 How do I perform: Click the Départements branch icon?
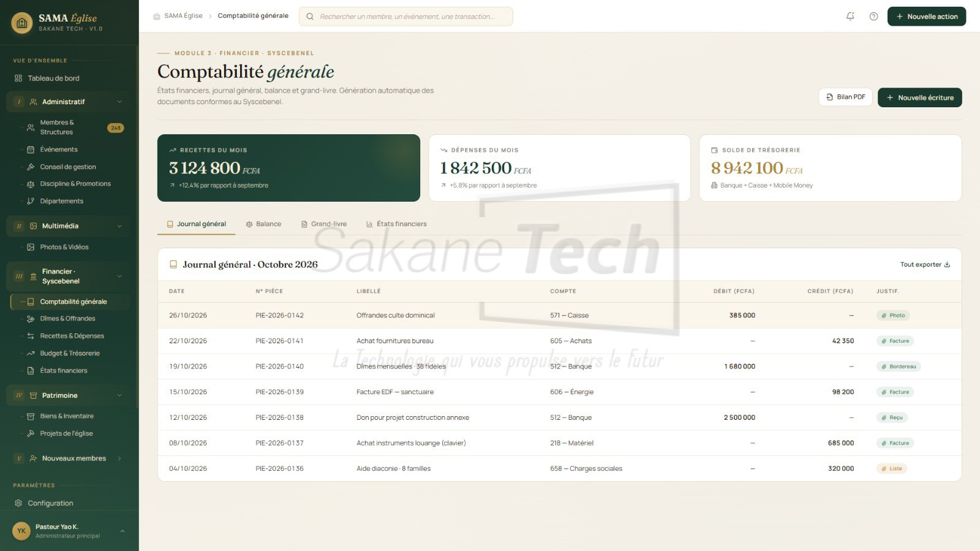(31, 201)
